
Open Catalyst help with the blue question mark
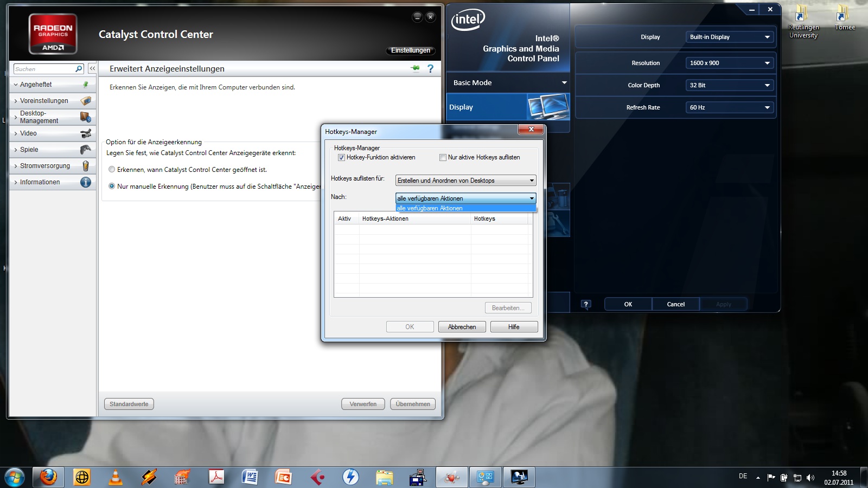click(x=431, y=68)
